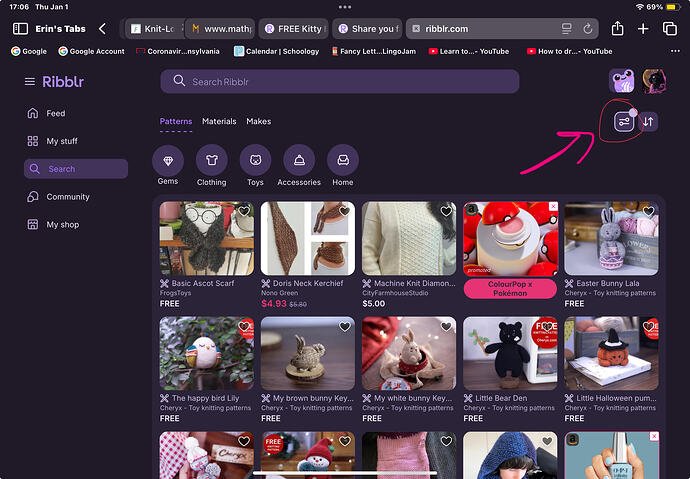690x479 pixels.
Task: Click the sort order arrows icon
Action: (648, 122)
